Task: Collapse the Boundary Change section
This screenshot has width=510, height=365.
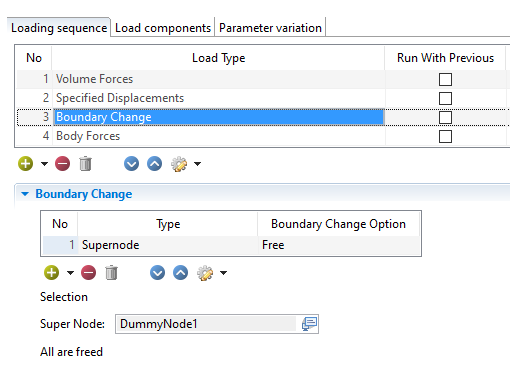Action: click(x=25, y=194)
